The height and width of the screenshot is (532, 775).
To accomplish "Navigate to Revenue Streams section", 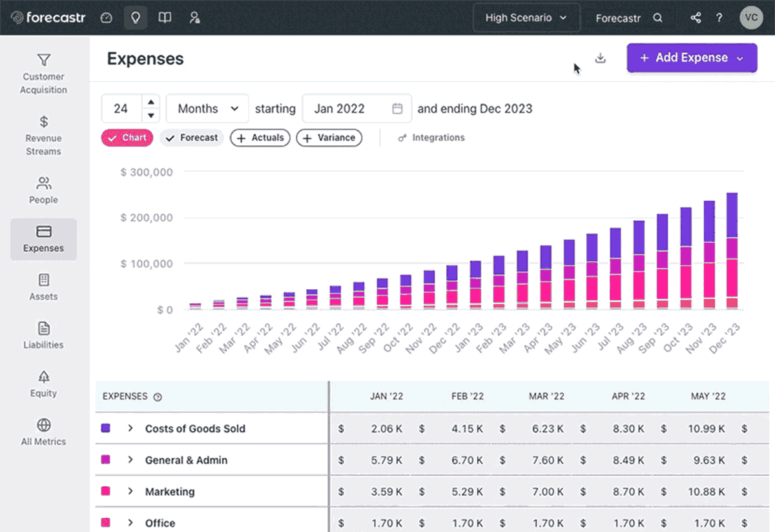I will pyautogui.click(x=43, y=137).
